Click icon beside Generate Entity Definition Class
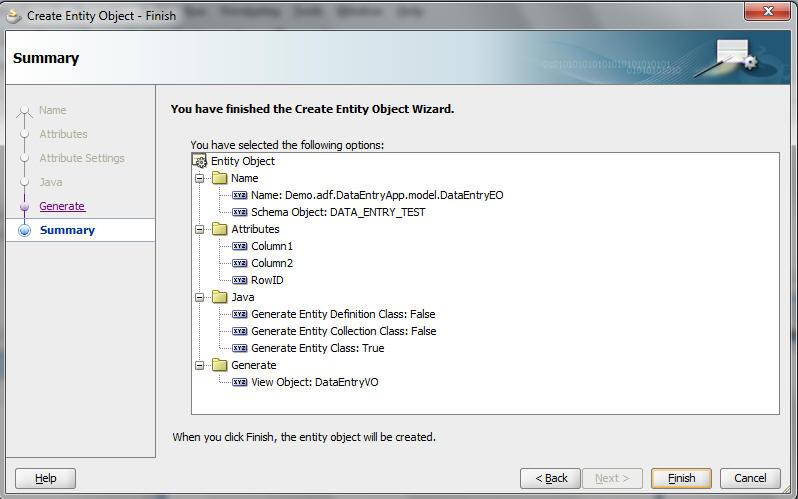The height and width of the screenshot is (499, 798). (x=240, y=314)
